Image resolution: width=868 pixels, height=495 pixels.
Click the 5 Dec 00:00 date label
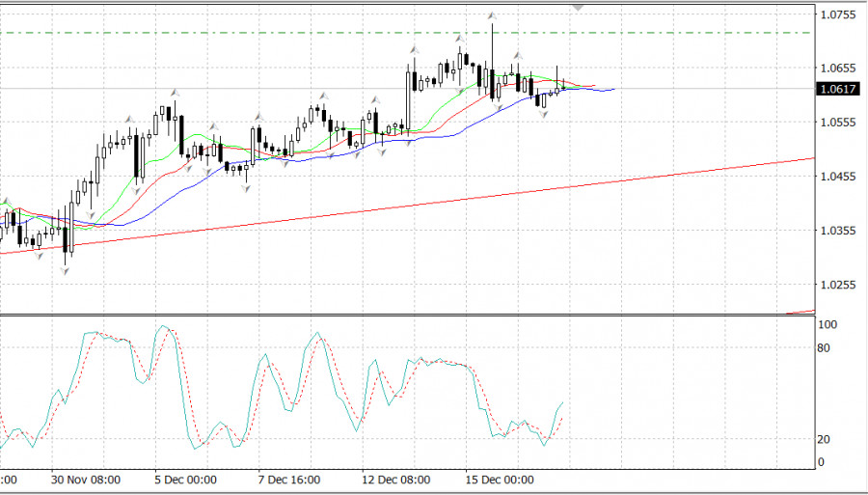187,480
